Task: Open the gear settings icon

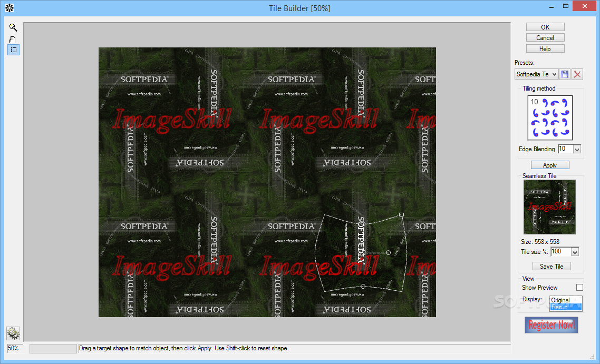Action: coord(13,333)
